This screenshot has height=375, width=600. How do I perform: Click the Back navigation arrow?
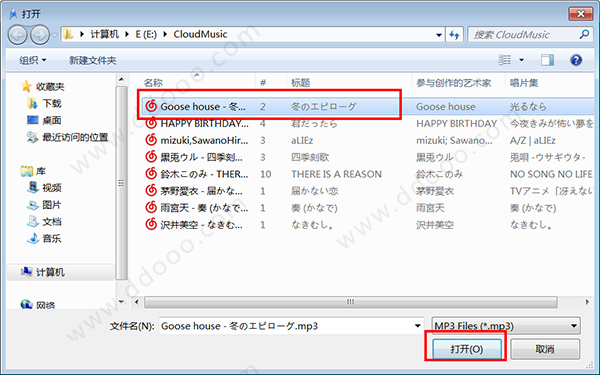coord(18,35)
